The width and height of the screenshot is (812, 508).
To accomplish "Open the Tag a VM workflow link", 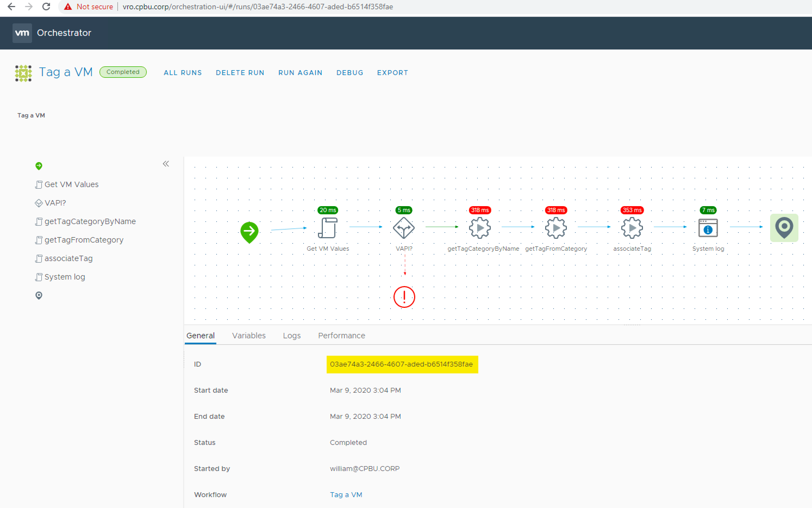I will pyautogui.click(x=346, y=495).
